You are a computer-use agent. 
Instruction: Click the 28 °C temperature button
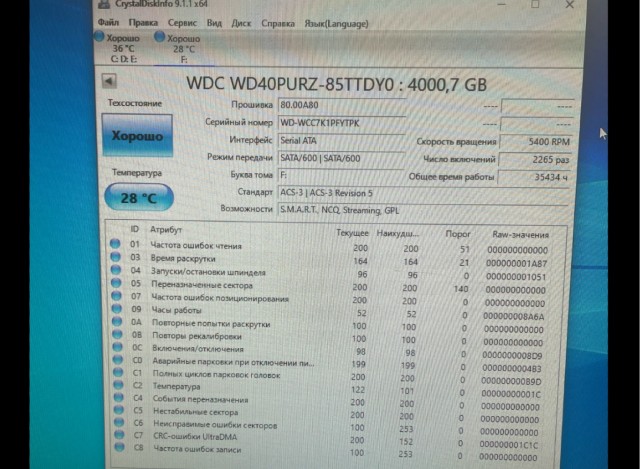click(x=139, y=198)
